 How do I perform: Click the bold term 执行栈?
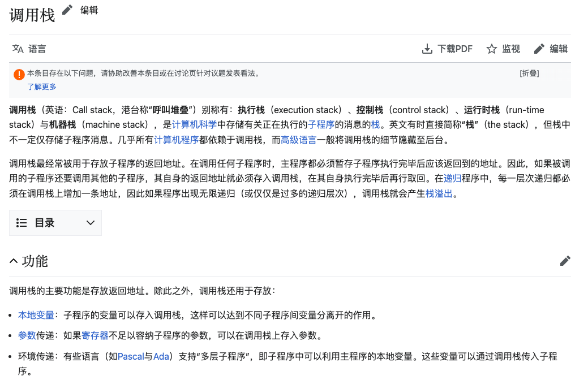[251, 110]
